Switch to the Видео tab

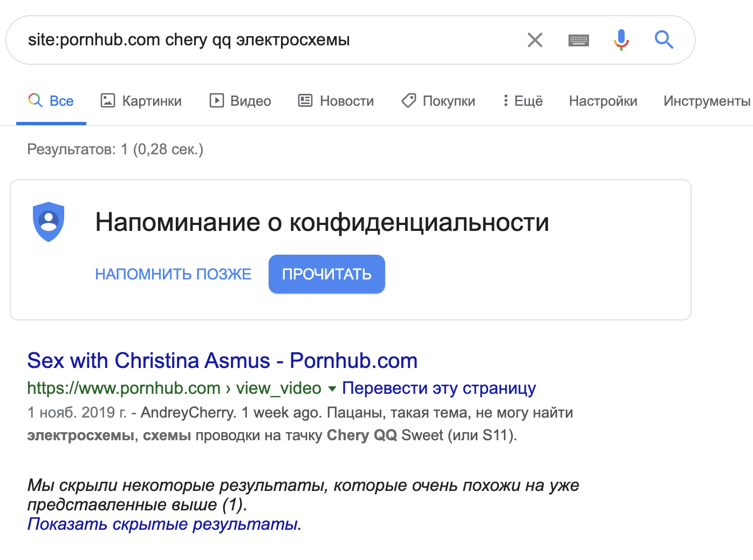coord(241,101)
